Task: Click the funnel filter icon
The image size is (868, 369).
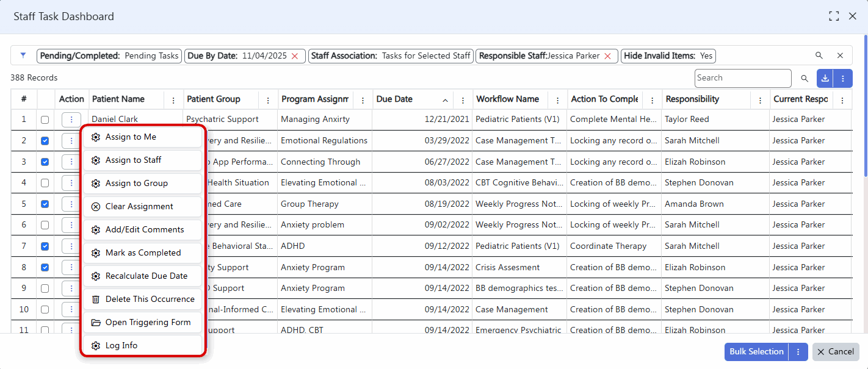Action: (x=23, y=56)
